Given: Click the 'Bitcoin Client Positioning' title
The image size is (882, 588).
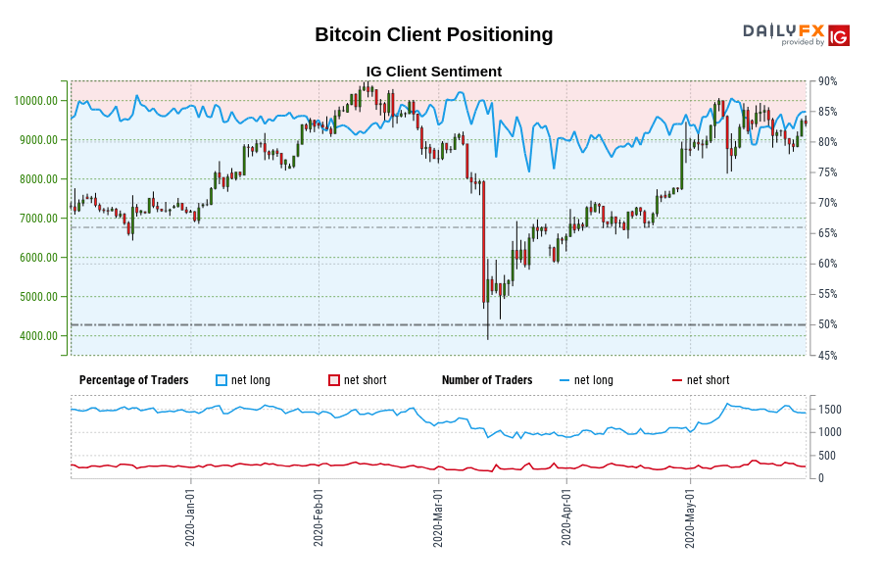Looking at the screenshot, I should (434, 34).
